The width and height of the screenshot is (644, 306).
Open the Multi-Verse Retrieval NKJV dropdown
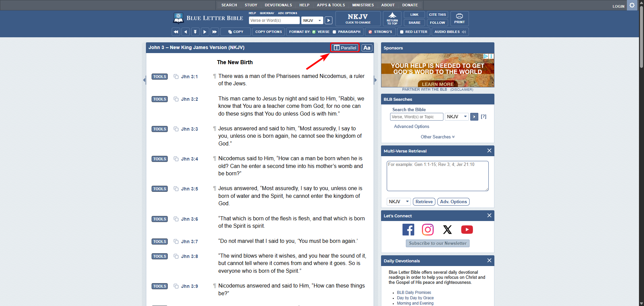pyautogui.click(x=398, y=202)
